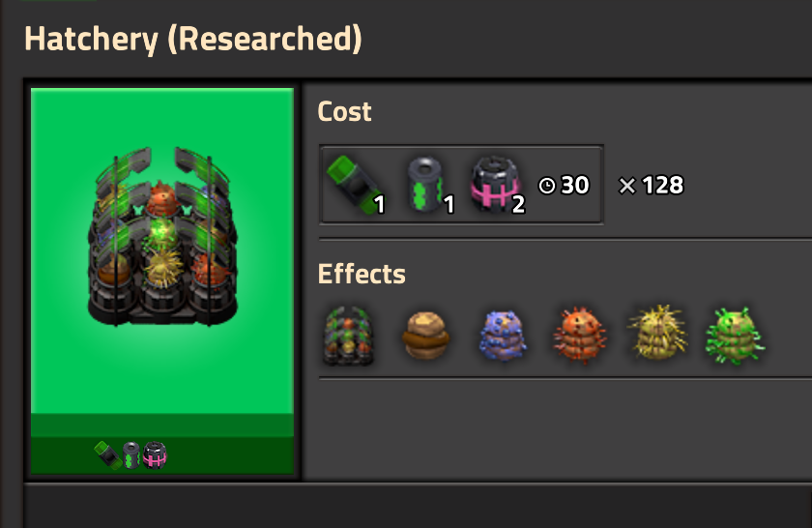Click the small green pack under Hatchery image
812x528 pixels.
(x=107, y=455)
